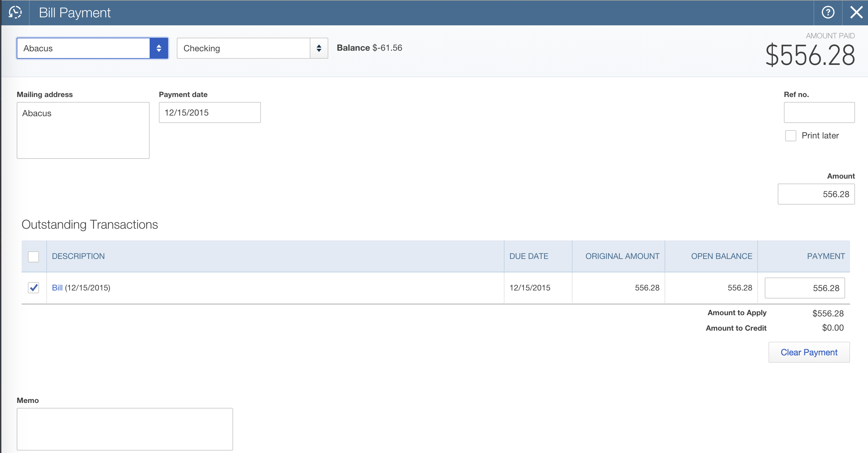Expand the Abacus vendor dropdown arrow
The height and width of the screenshot is (453, 868).
coord(159,48)
